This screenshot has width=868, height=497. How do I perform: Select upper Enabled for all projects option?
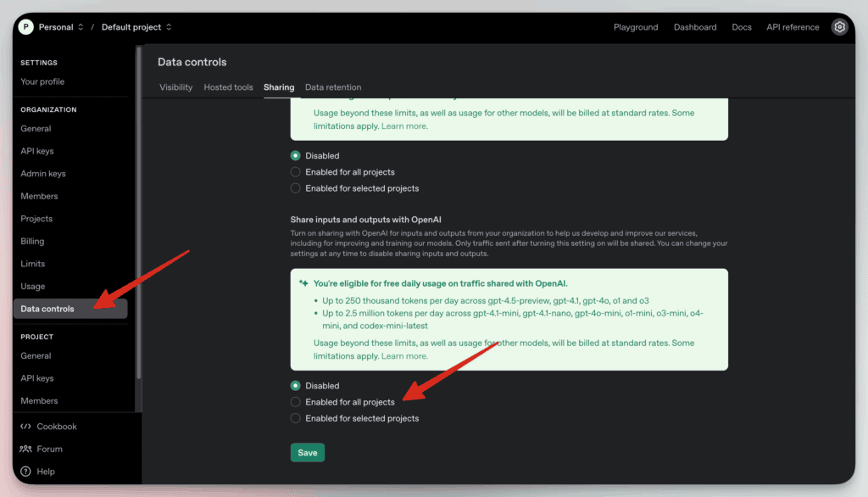[x=296, y=172]
